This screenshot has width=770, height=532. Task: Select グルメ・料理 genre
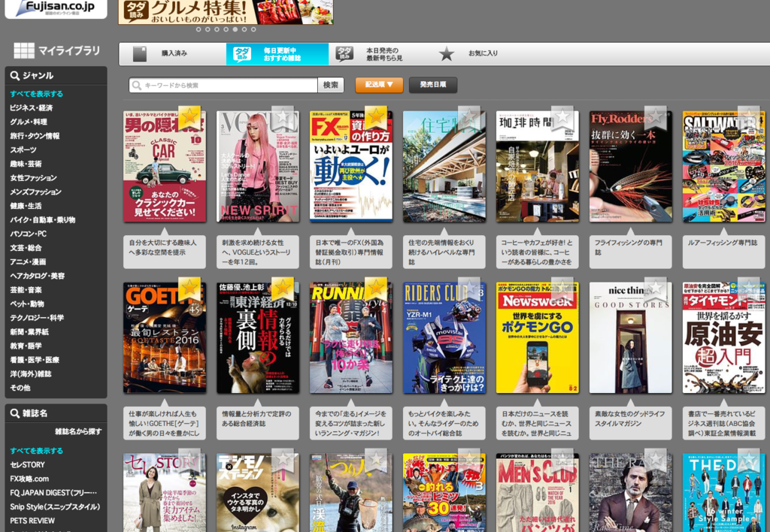click(x=29, y=122)
